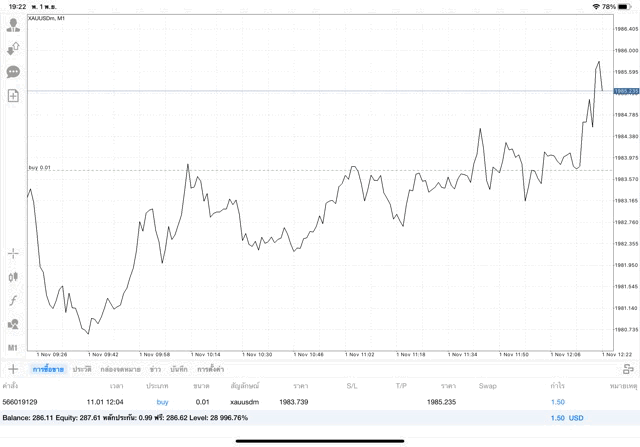Switch to the บันทึก tab
Image resolution: width=640 pixels, height=447 pixels.
[179, 369]
